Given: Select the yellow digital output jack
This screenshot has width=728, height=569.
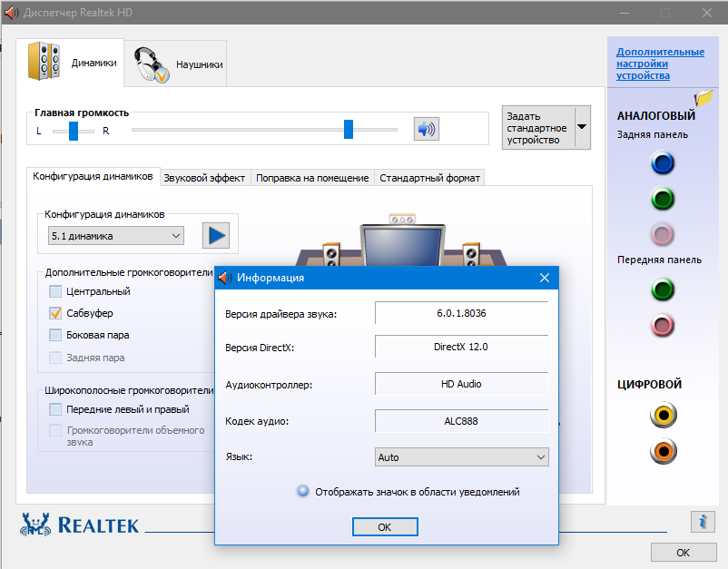Looking at the screenshot, I should tap(664, 415).
